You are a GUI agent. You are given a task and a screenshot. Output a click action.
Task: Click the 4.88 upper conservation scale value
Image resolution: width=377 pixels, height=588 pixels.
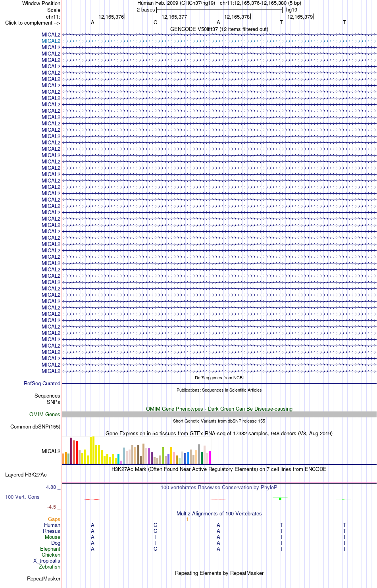52,487
